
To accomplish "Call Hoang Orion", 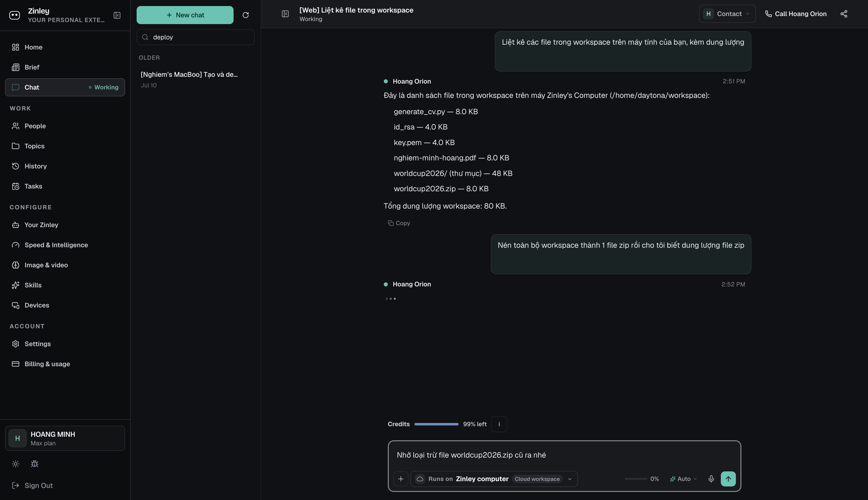I will tap(795, 14).
